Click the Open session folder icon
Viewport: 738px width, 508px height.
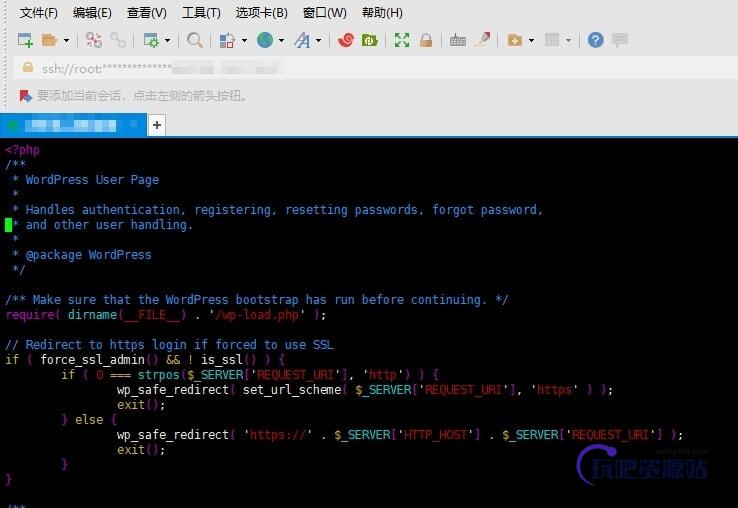pyautogui.click(x=49, y=40)
